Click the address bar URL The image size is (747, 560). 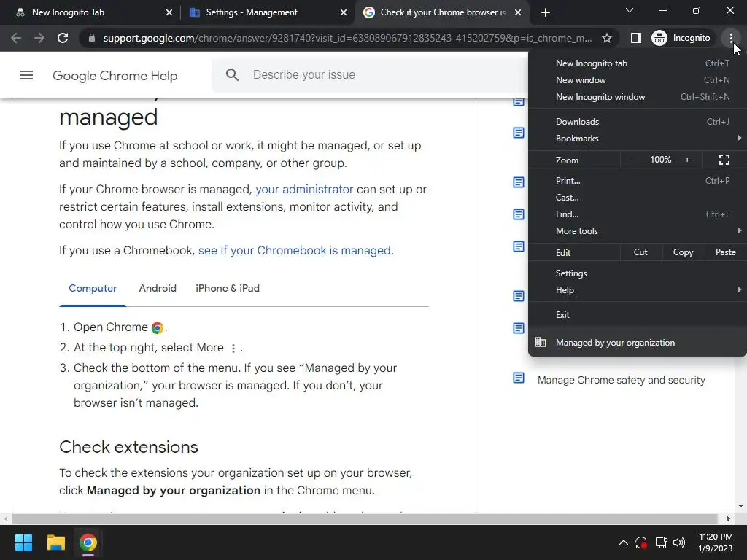point(347,38)
